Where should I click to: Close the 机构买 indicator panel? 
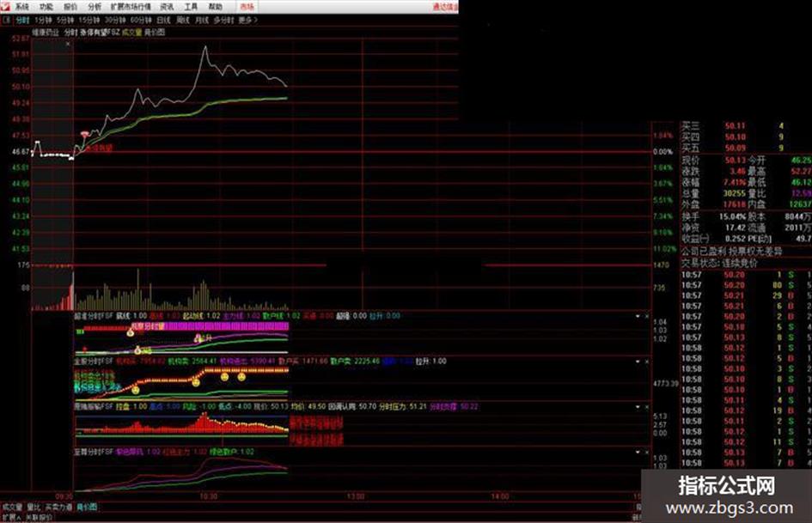tap(647, 362)
